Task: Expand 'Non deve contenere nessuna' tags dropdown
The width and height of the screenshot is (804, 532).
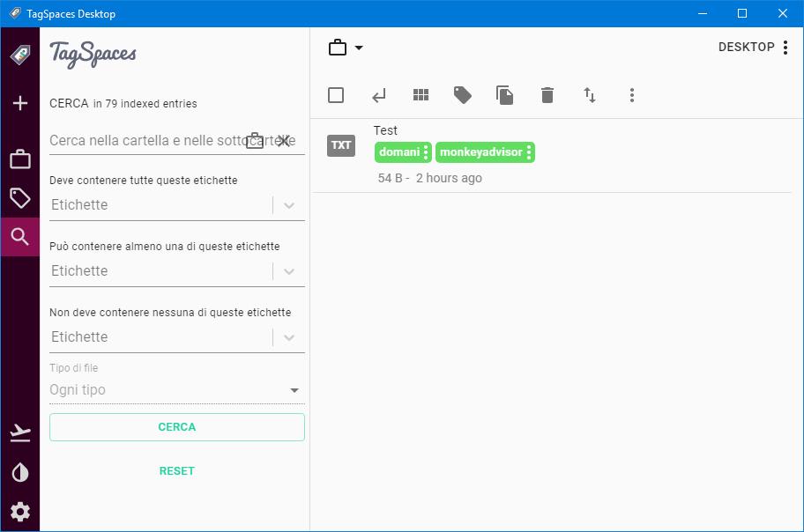Action: (x=288, y=337)
